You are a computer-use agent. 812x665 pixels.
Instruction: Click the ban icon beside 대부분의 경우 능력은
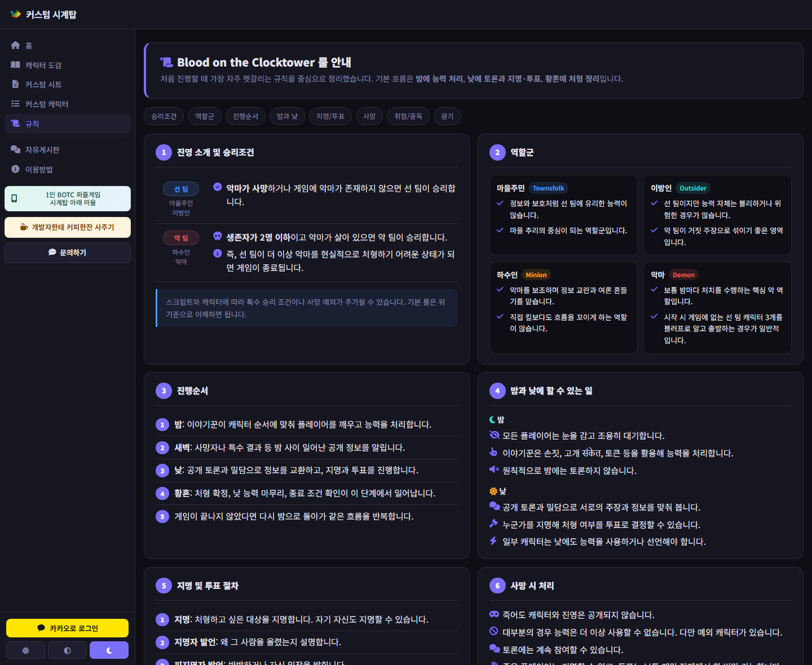493,631
